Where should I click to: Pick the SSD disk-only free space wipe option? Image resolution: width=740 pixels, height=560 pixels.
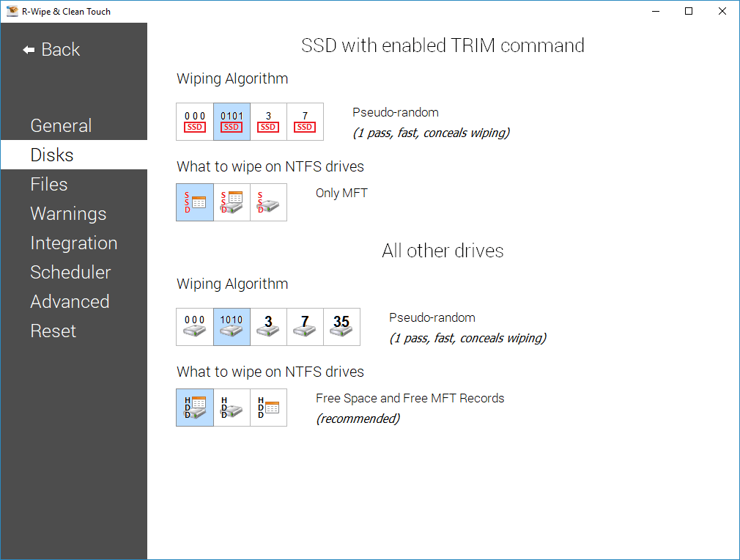coord(268,202)
